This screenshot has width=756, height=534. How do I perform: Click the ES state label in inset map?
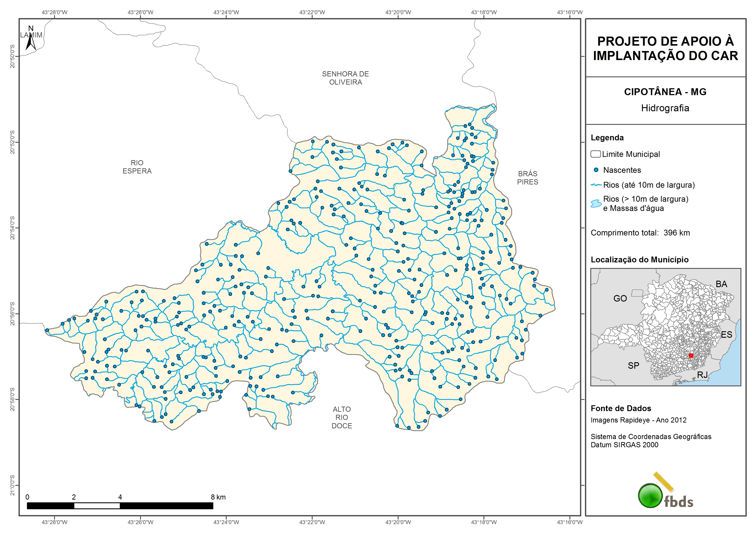pyautogui.click(x=726, y=335)
